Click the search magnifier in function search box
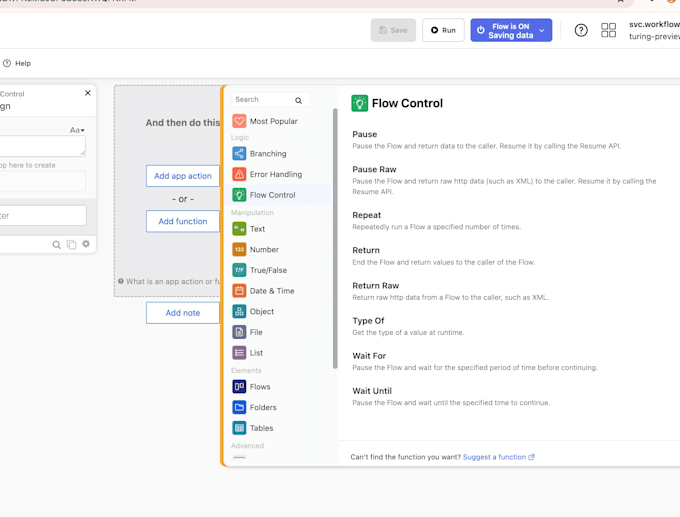This screenshot has width=680, height=517. (x=298, y=100)
